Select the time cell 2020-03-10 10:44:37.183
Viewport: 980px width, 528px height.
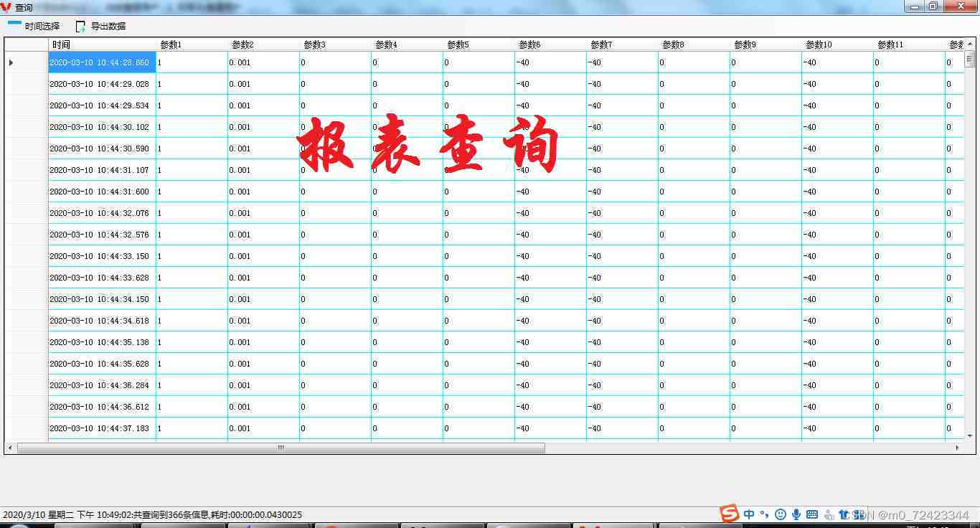102,428
